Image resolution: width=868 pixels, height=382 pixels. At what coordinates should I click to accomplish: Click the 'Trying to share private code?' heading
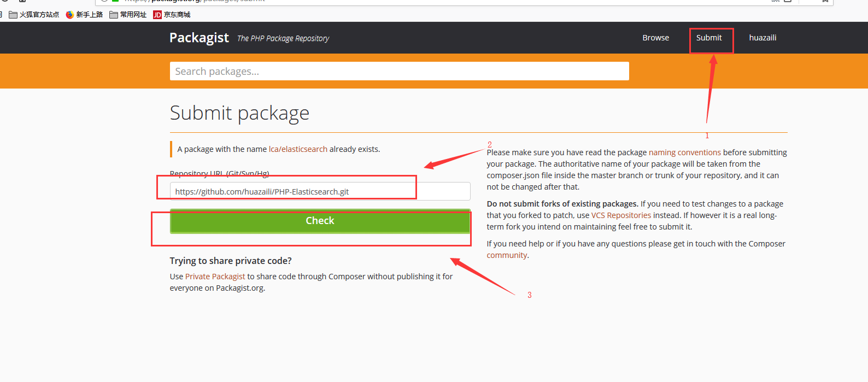click(231, 261)
